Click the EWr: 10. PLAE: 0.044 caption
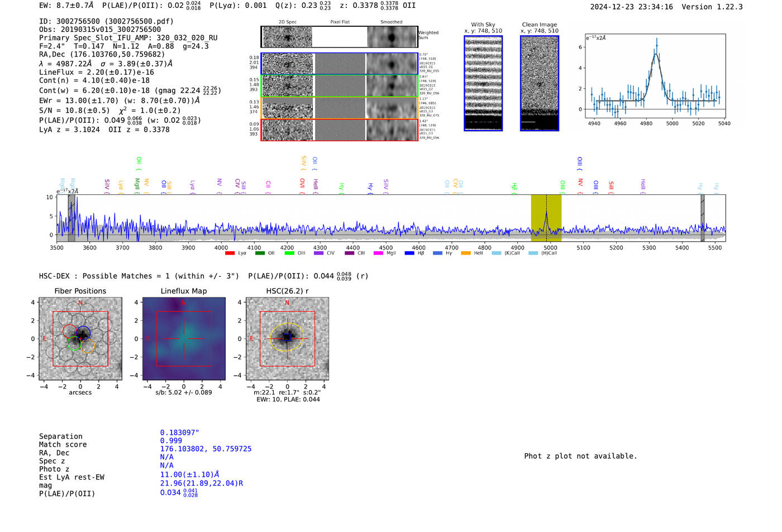The width and height of the screenshot is (782, 532). (x=288, y=400)
